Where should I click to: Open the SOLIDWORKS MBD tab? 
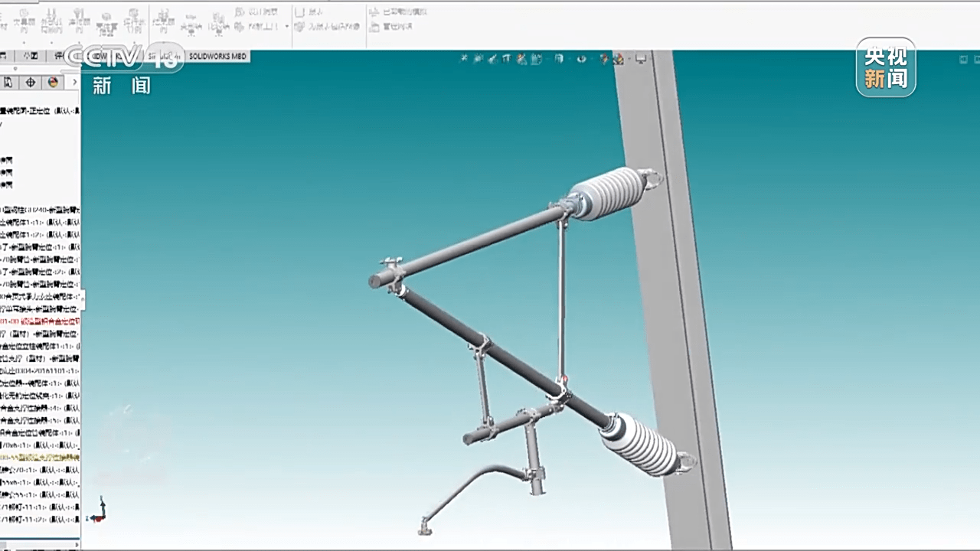pos(218,57)
